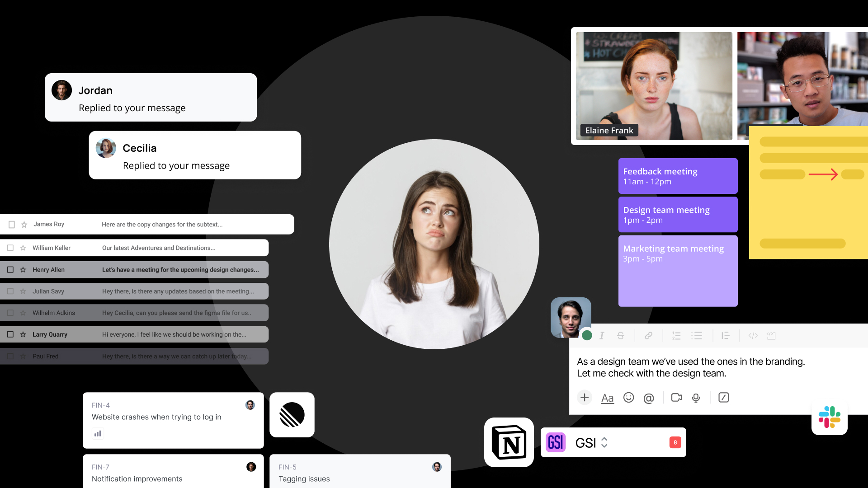Open Wilhelm Adkins figma file email
The height and width of the screenshot is (488, 868).
tap(134, 313)
